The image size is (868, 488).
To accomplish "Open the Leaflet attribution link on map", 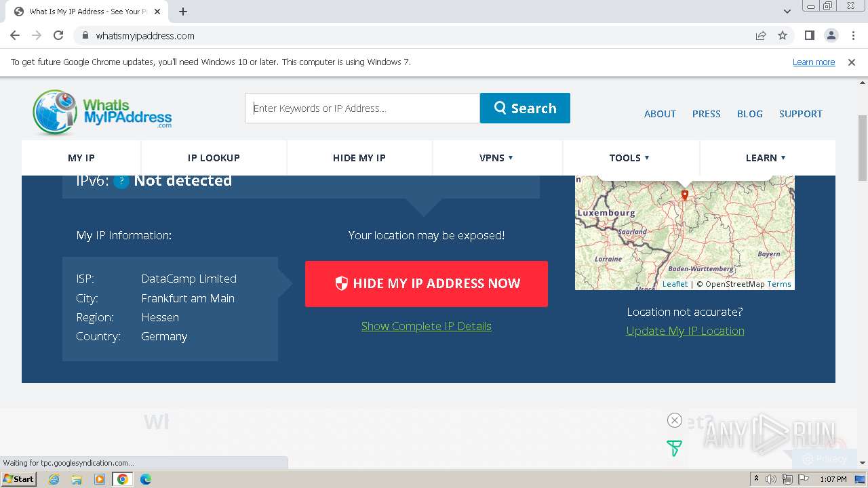I will [x=675, y=284].
